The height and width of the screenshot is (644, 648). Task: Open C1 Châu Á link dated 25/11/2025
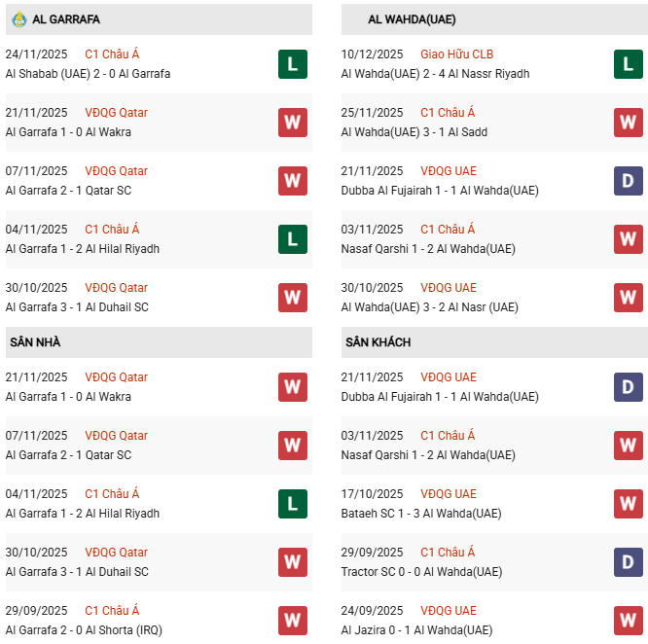[x=448, y=113]
